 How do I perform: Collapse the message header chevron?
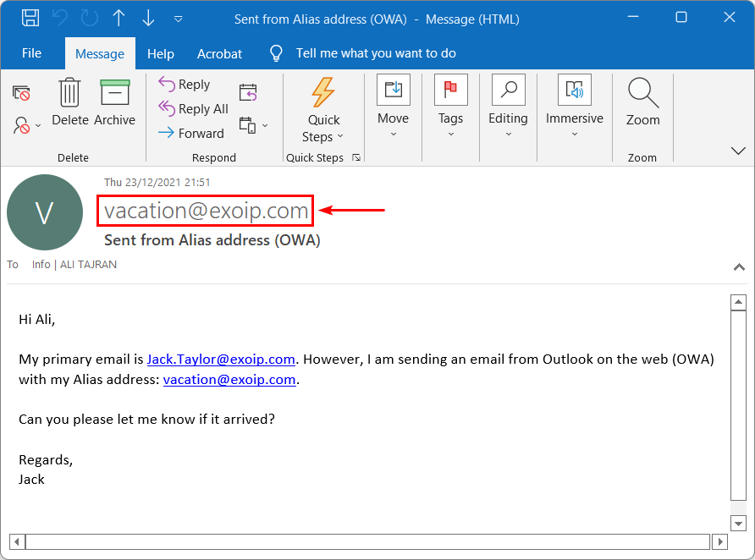pyautogui.click(x=739, y=267)
